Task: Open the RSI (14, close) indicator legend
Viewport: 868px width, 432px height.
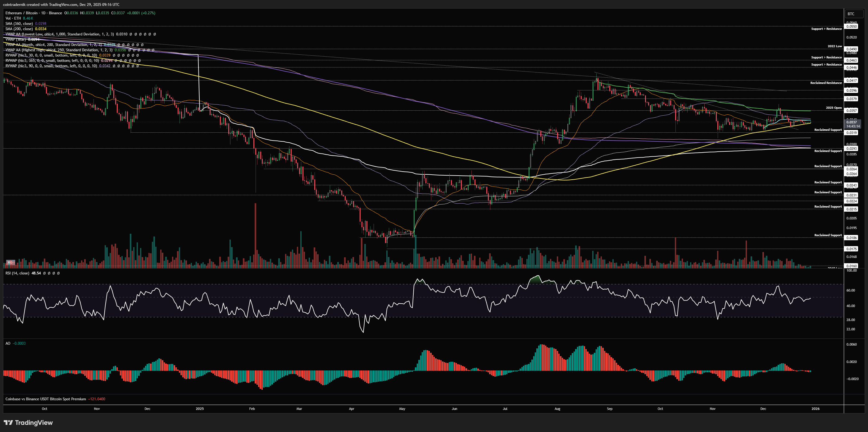Action: point(17,273)
